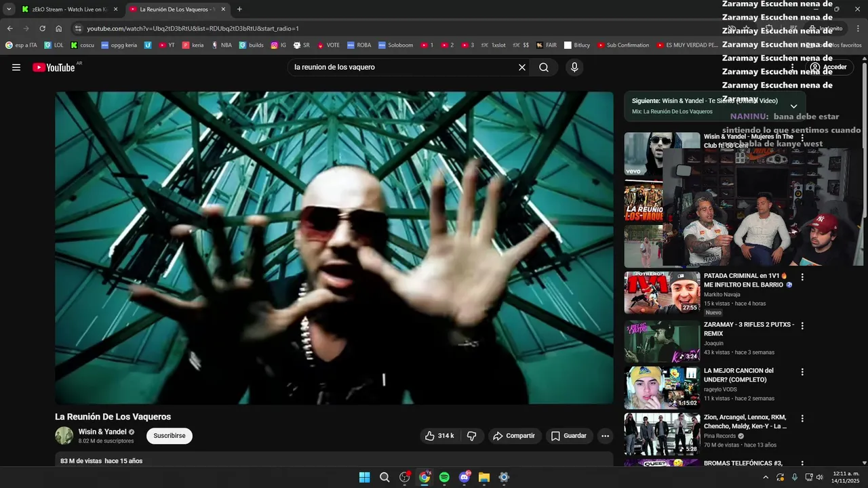Click Suscribirse to subscribe to the channel

(170, 436)
